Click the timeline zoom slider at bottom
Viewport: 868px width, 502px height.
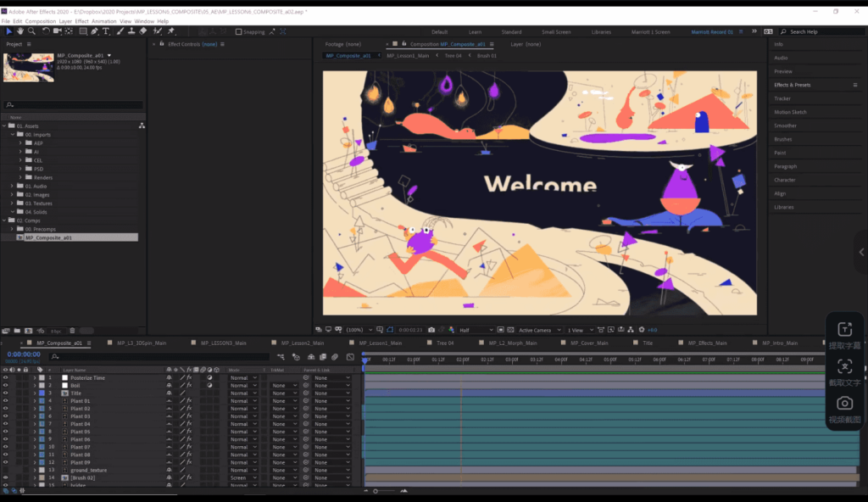[385, 491]
